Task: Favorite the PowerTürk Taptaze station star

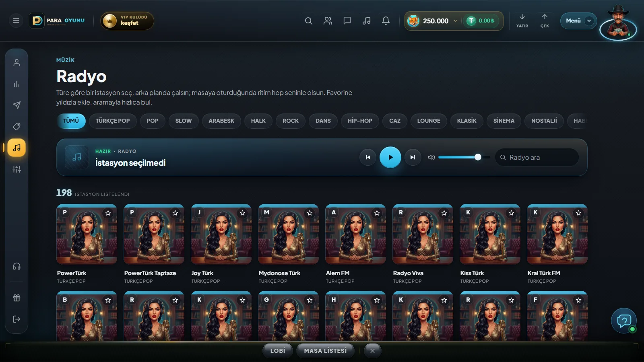Action: [x=175, y=213]
